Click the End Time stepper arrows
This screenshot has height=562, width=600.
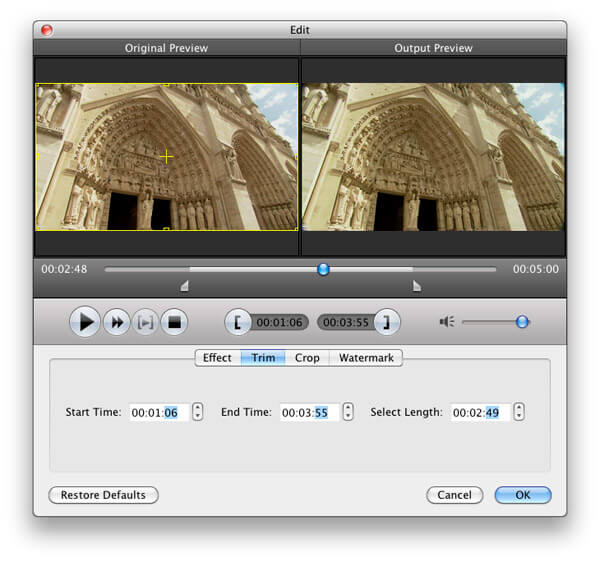(348, 412)
